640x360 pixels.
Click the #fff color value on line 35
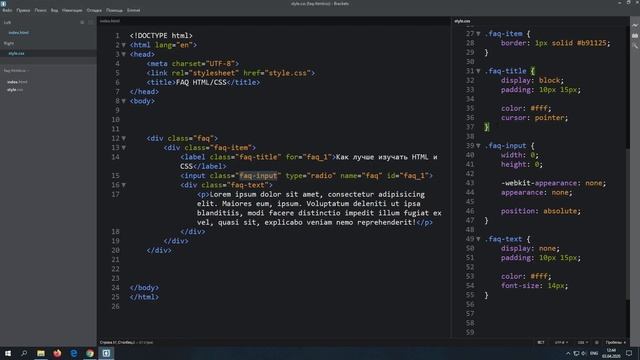[x=539, y=109]
